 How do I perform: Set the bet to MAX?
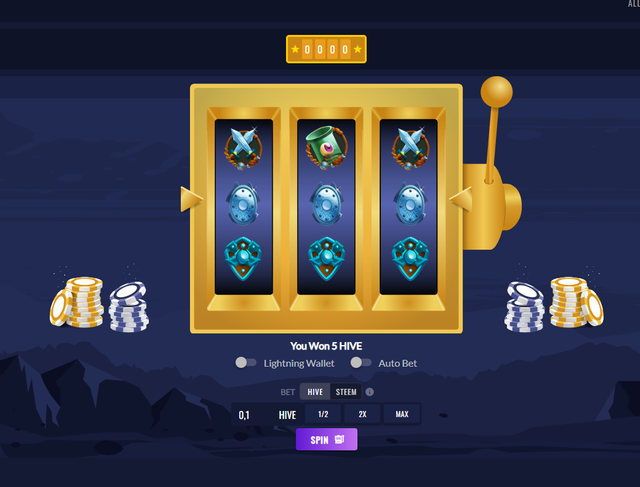click(x=402, y=414)
